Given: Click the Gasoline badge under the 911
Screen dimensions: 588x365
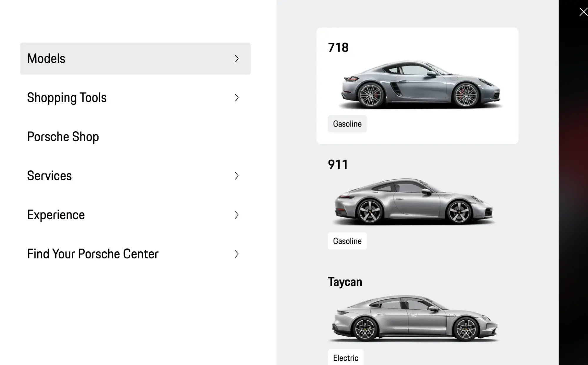Looking at the screenshot, I should pyautogui.click(x=347, y=241).
